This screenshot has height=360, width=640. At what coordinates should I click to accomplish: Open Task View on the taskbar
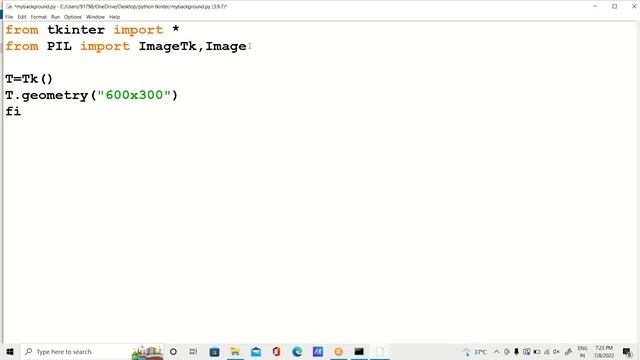pos(193,351)
